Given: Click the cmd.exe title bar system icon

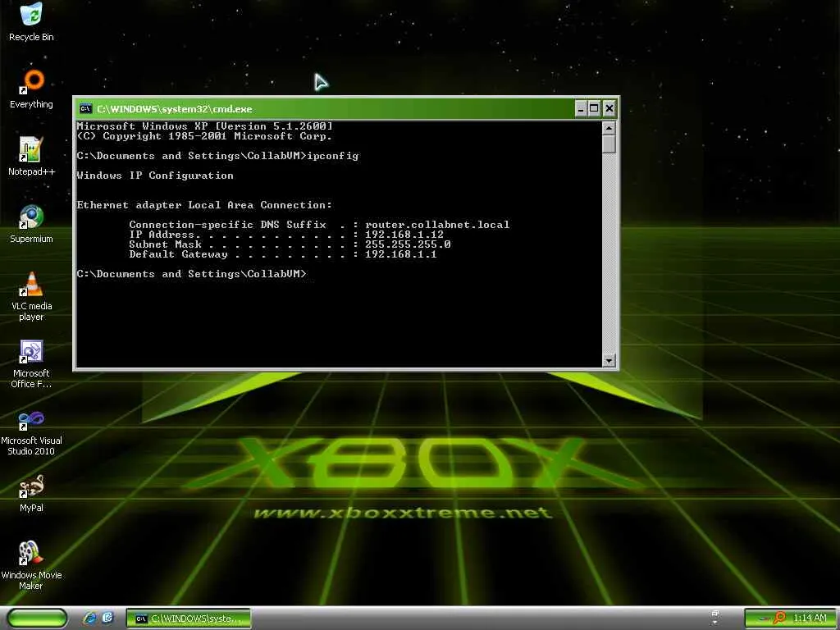Looking at the screenshot, I should (x=85, y=109).
